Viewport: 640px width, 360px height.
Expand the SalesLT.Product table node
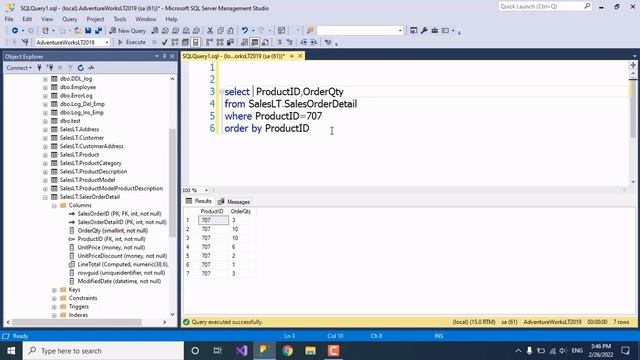[x=45, y=155]
